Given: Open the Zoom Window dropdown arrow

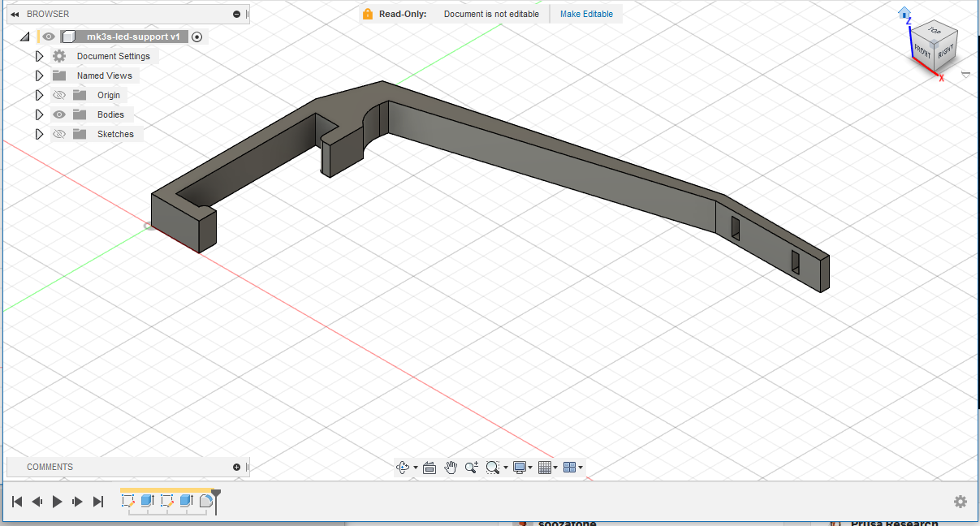Looking at the screenshot, I should coord(505,468).
